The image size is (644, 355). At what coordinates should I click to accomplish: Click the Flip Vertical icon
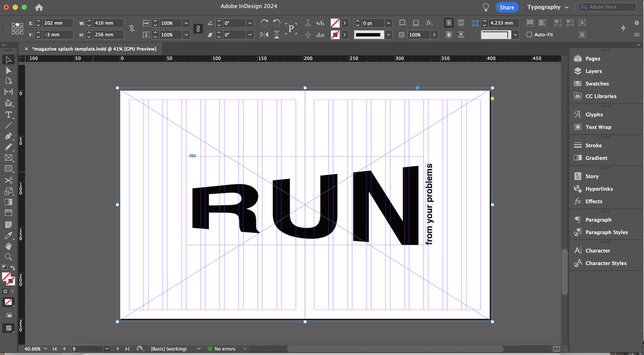pos(277,35)
